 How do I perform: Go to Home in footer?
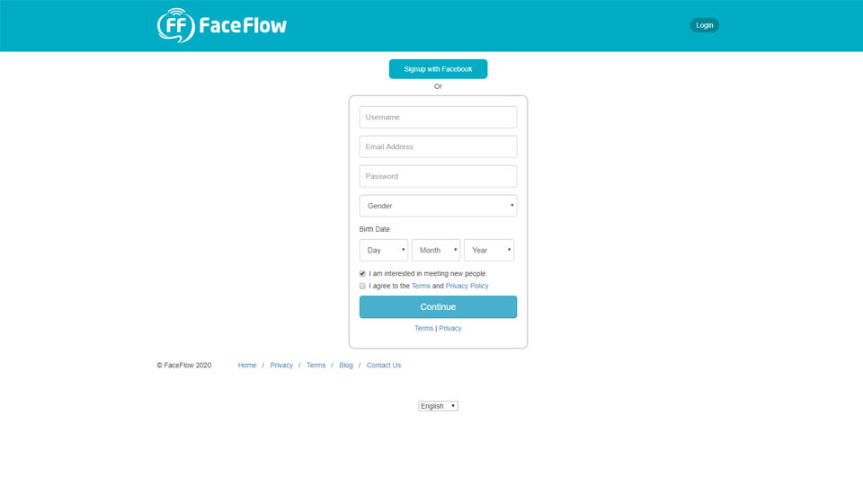[x=247, y=365]
